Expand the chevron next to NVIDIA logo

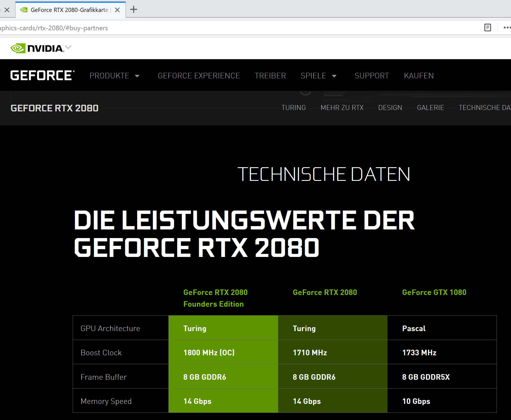tap(68, 47)
